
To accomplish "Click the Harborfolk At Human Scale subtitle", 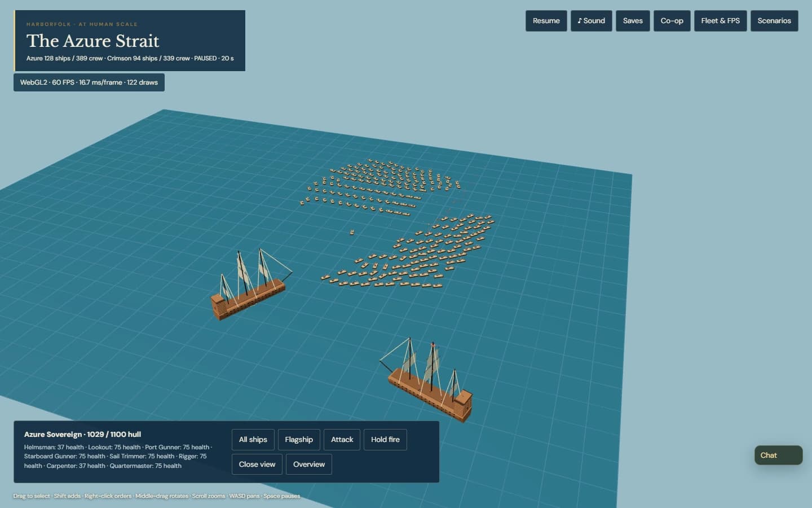I will (x=82, y=24).
